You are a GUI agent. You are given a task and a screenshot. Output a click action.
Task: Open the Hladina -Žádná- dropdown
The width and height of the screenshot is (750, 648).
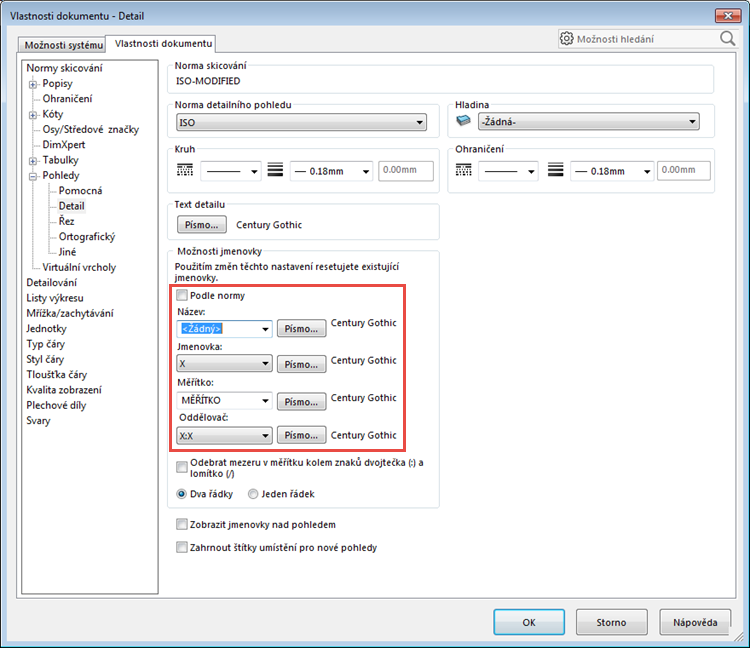[588, 121]
